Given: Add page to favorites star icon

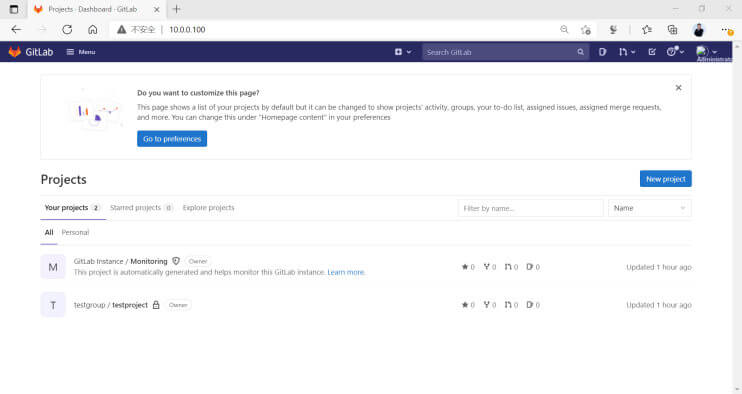Looking at the screenshot, I should pyautogui.click(x=586, y=29).
